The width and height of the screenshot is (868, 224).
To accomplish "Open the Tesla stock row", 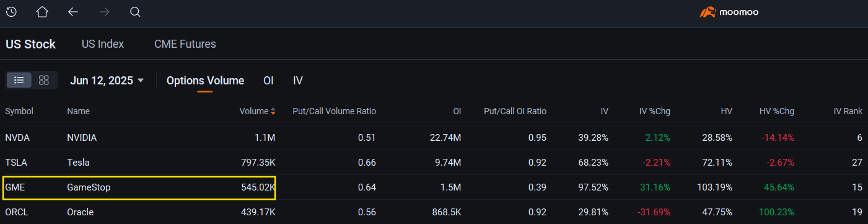I will [x=434, y=163].
